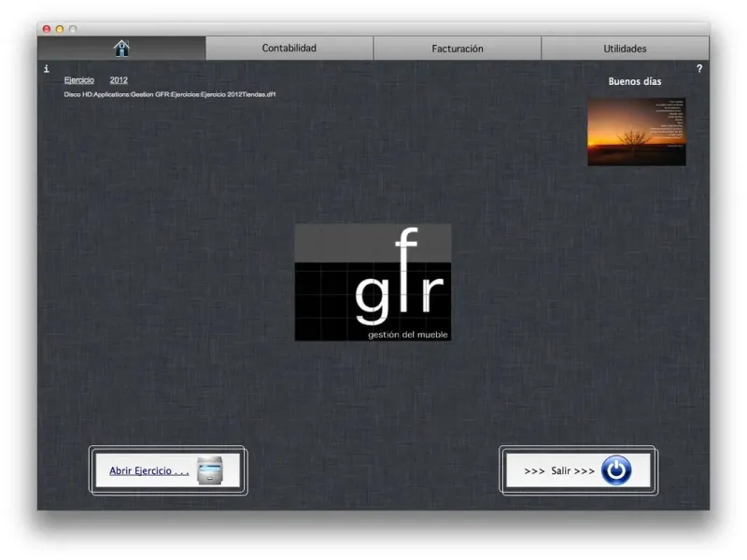
Task: Click the 2012 year link
Action: point(119,80)
